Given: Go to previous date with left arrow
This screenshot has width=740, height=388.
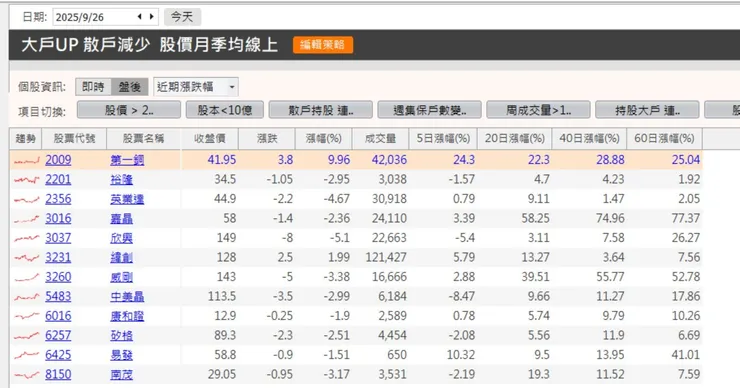Looking at the screenshot, I should 139,17.
